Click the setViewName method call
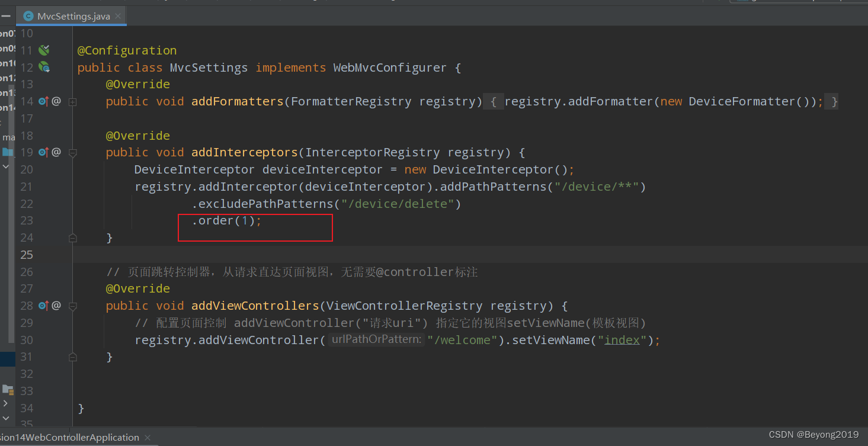Viewport: 868px width, 446px height. point(551,340)
